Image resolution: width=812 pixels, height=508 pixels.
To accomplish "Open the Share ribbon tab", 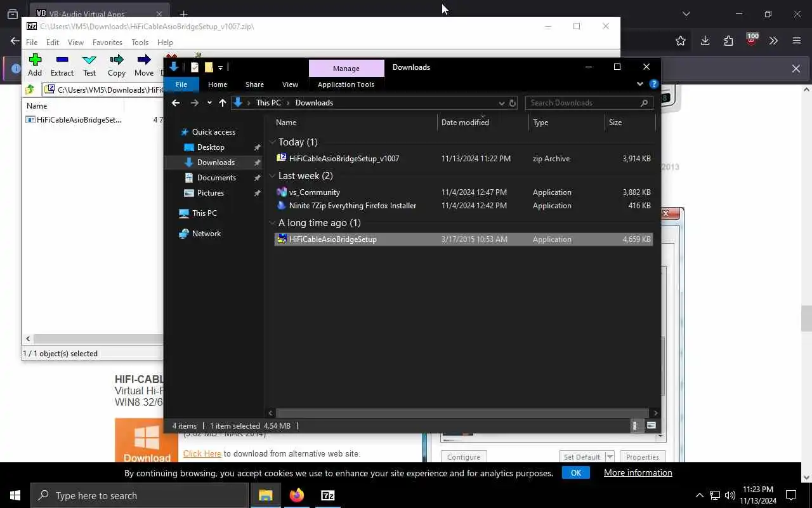I will [x=254, y=84].
